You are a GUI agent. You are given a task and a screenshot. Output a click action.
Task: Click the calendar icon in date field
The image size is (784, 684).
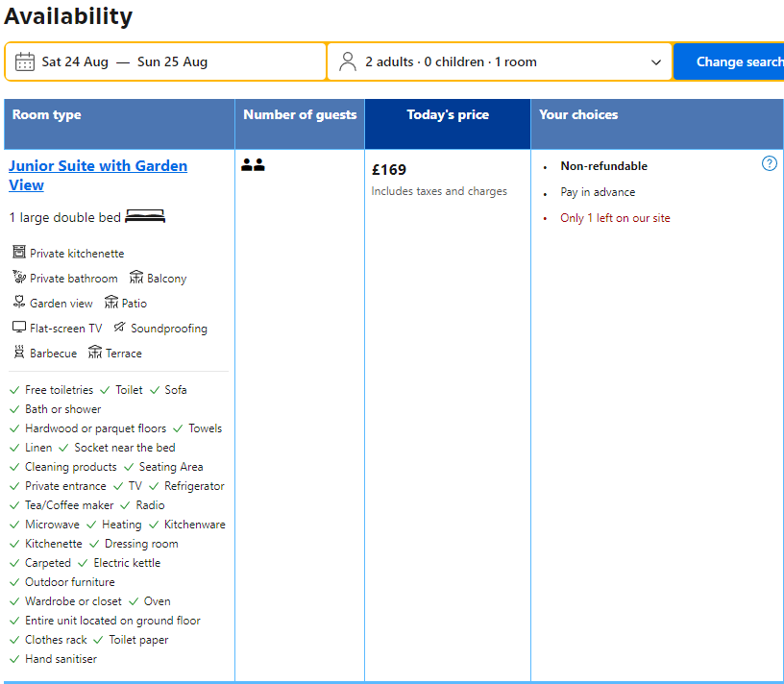point(25,62)
